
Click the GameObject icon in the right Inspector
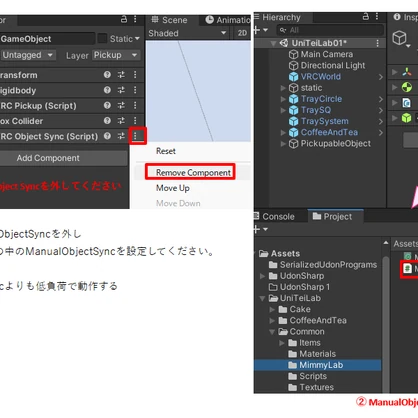[x=399, y=38]
